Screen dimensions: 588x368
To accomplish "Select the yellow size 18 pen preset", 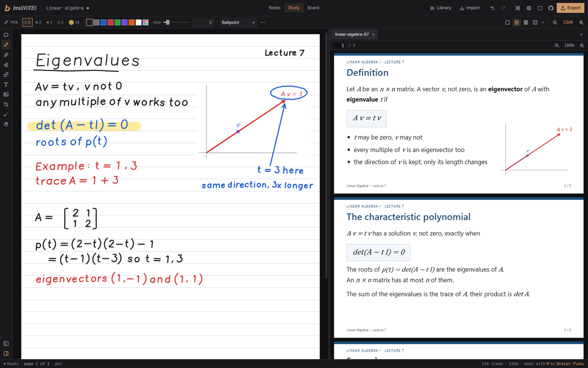I will pos(74,22).
